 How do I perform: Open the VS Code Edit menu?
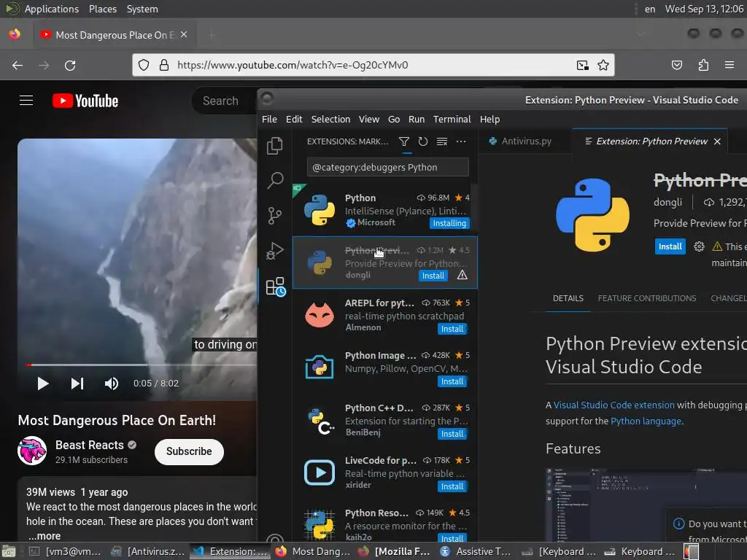click(294, 119)
